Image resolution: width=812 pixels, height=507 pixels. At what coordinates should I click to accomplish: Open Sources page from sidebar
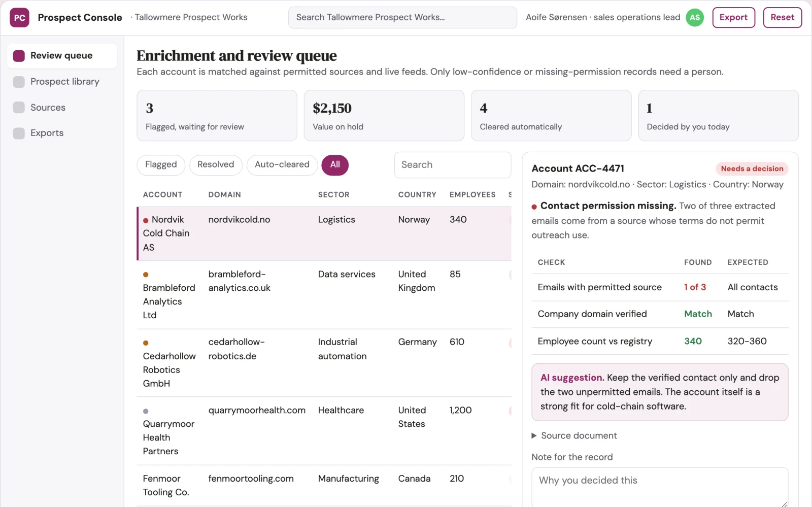coord(62,108)
